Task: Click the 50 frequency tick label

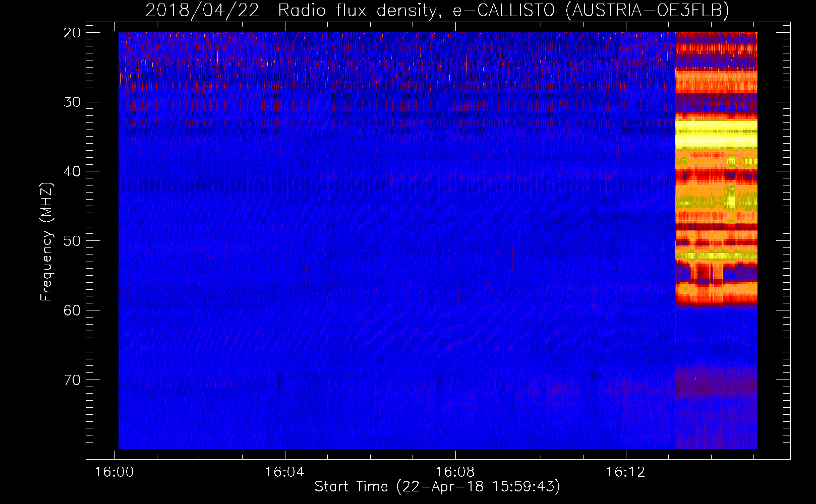Action: pos(72,241)
